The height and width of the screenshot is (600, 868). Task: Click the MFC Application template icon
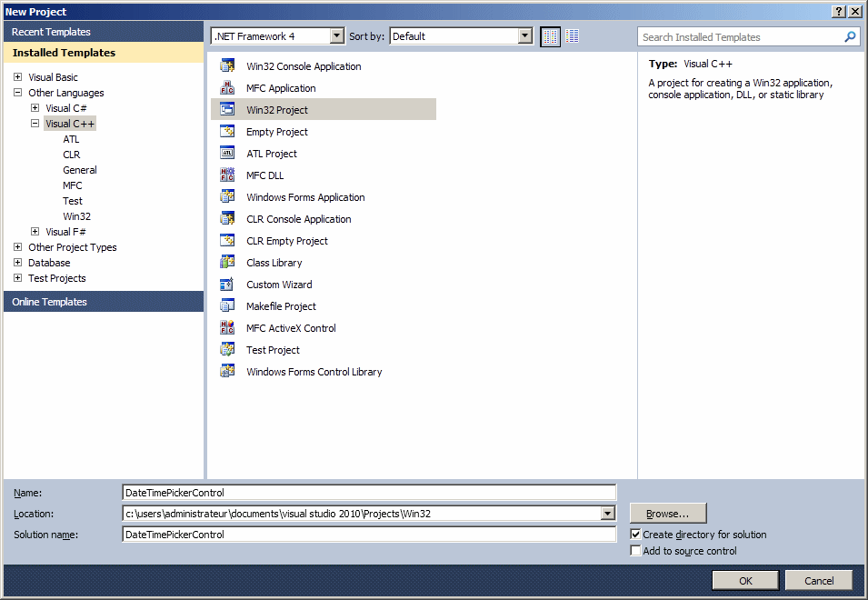coord(227,87)
